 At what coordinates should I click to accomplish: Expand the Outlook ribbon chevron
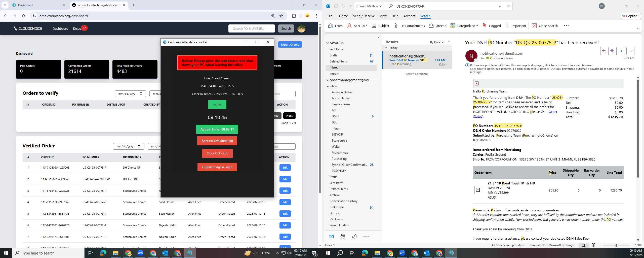click(x=638, y=28)
